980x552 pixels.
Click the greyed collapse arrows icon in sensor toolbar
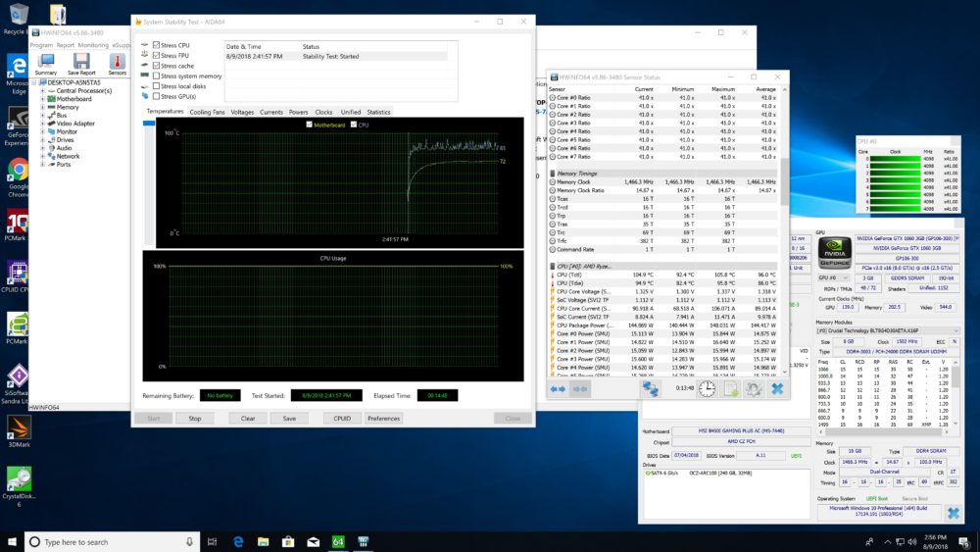580,389
